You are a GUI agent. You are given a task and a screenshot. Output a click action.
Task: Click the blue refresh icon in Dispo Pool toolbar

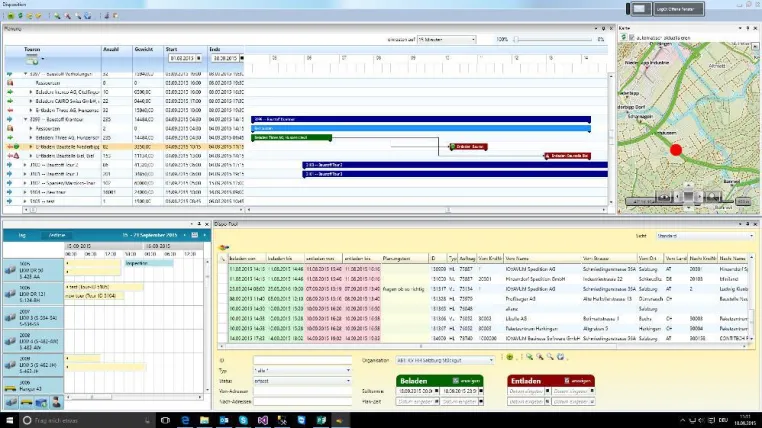coord(560,357)
